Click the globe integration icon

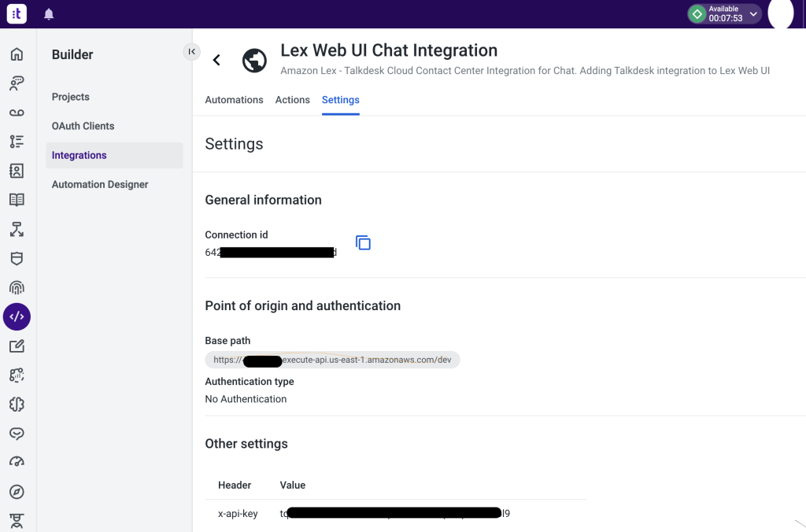[254, 61]
